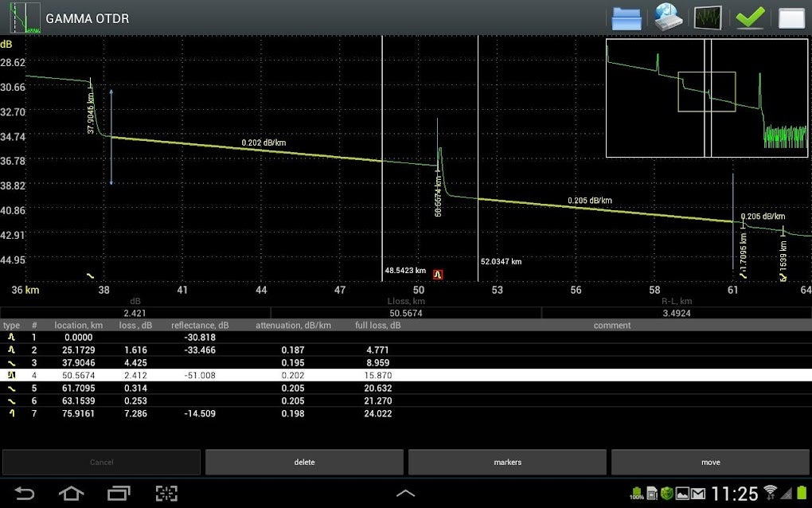Apply analysis using the green checkmark icon
Viewport: 812px width, 508px height.
coord(750,17)
